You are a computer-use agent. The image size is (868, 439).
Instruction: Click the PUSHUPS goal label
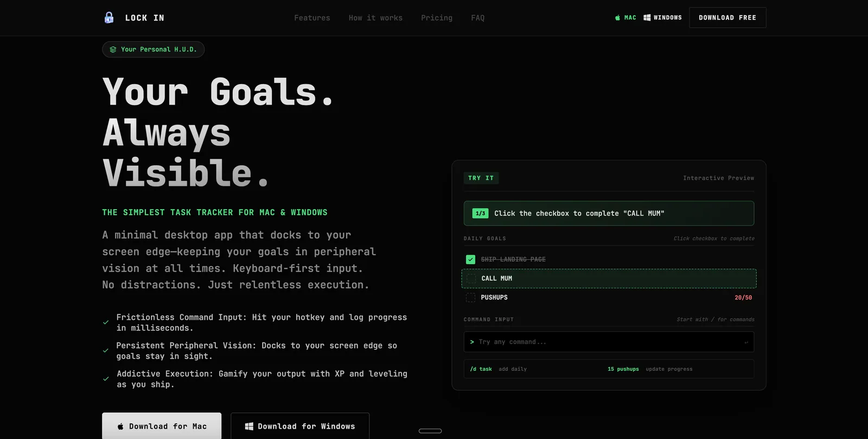(494, 298)
